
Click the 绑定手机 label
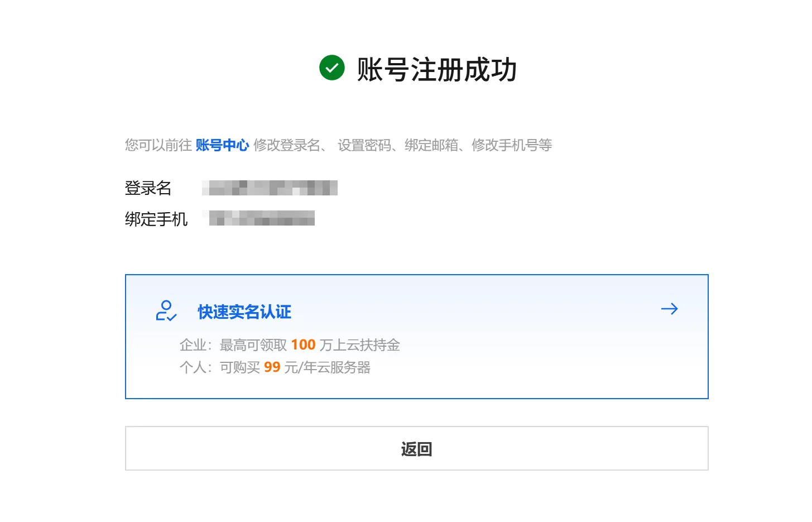(x=156, y=219)
